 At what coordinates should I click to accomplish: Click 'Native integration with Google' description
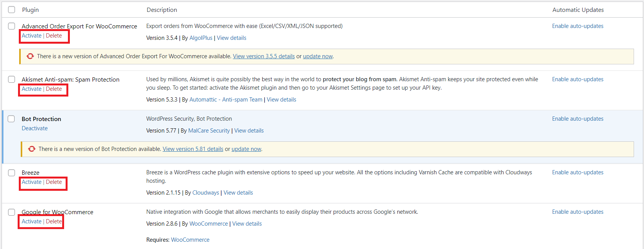coord(282,212)
